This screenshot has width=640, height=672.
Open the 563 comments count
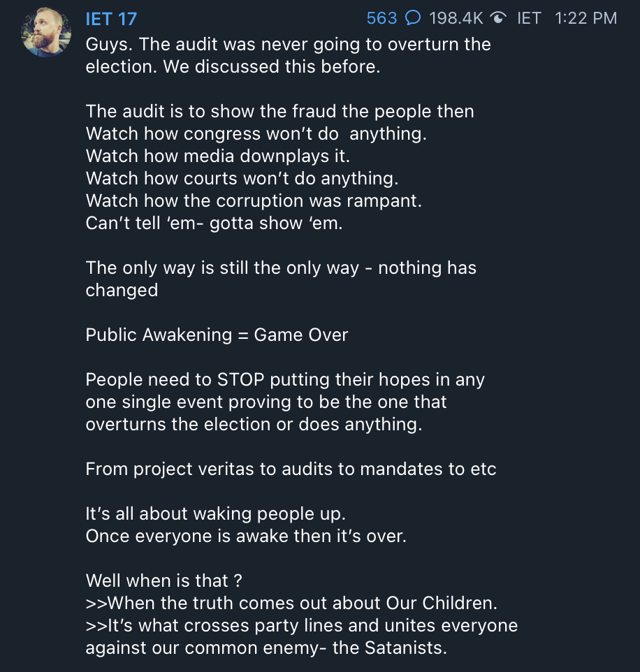point(381,18)
